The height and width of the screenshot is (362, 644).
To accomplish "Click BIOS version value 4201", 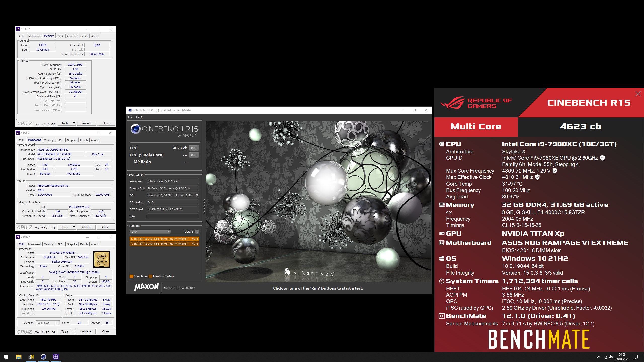I will pyautogui.click(x=74, y=190).
